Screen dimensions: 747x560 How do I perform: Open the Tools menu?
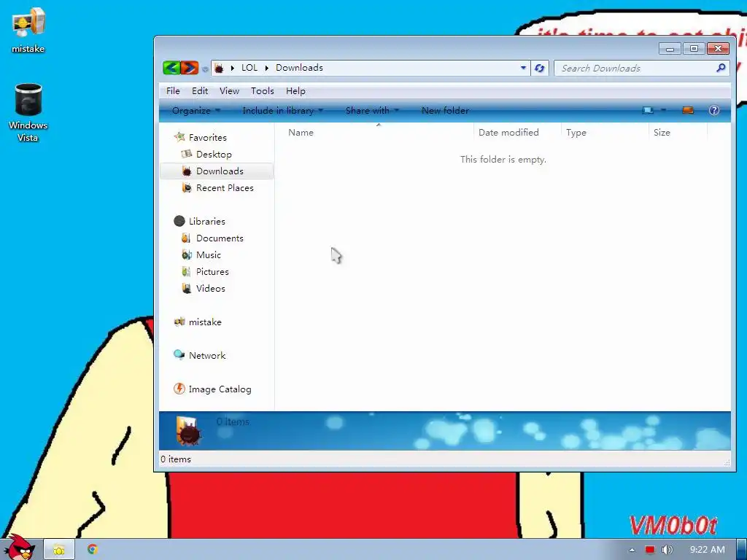pos(263,91)
